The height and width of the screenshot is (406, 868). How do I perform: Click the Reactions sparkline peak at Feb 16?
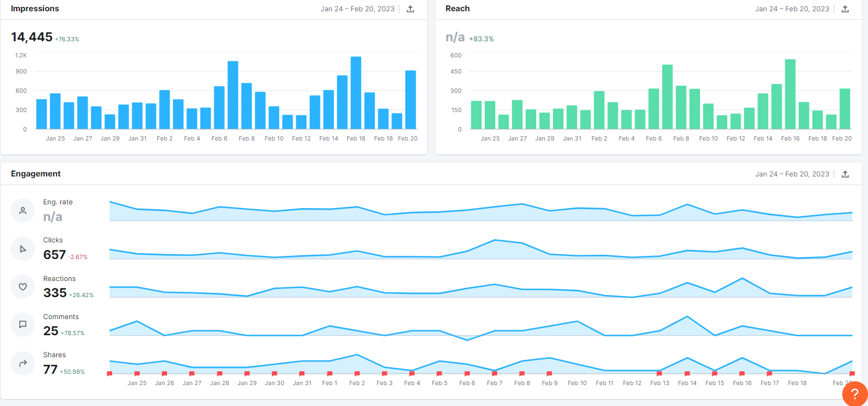click(x=742, y=278)
